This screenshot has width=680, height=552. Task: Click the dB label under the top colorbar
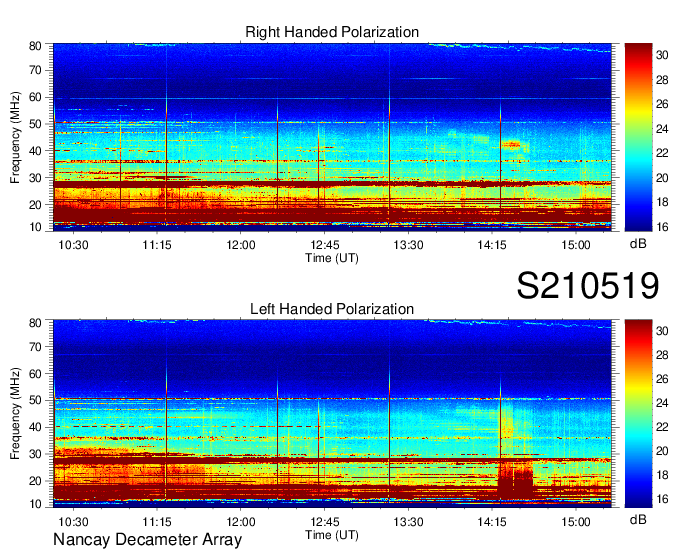click(638, 244)
